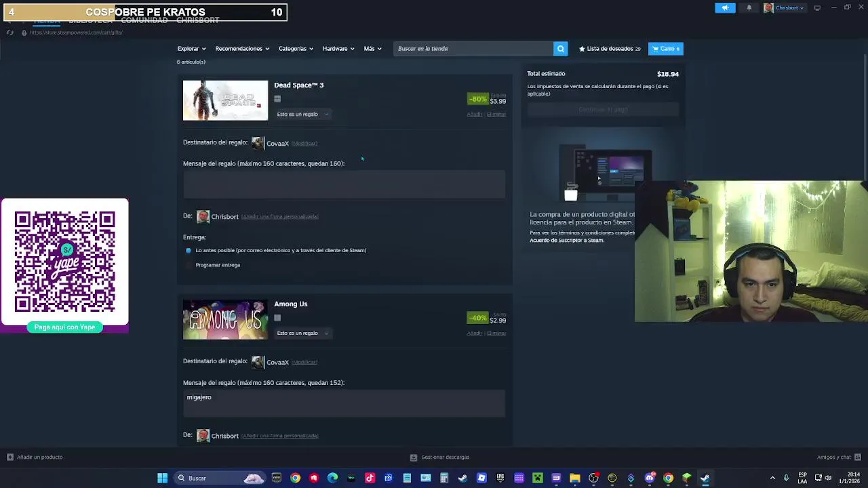The width and height of the screenshot is (868, 488).
Task: Open the Windows Start menu
Action: [x=162, y=478]
